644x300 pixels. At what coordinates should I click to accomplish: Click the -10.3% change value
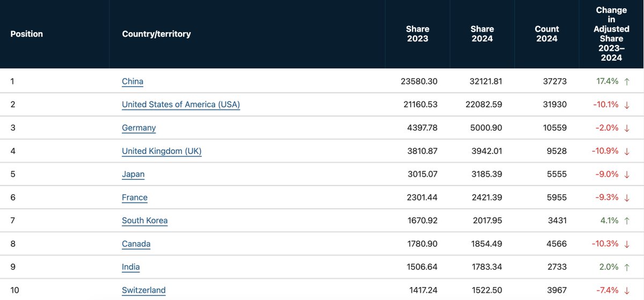(x=605, y=244)
